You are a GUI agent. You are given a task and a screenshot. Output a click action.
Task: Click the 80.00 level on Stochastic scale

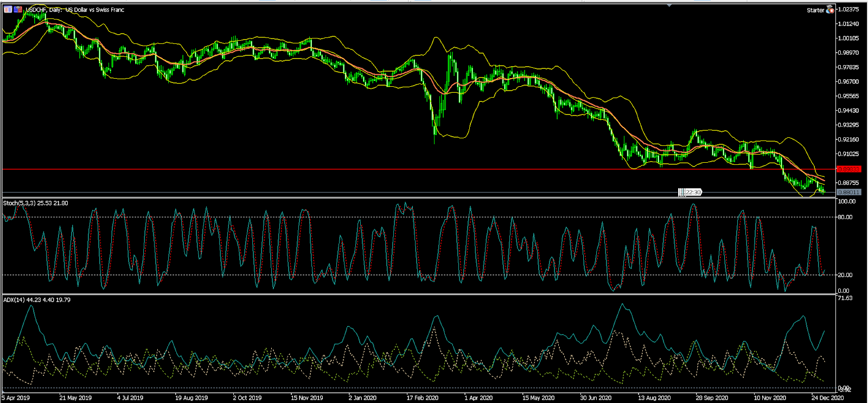(845, 217)
